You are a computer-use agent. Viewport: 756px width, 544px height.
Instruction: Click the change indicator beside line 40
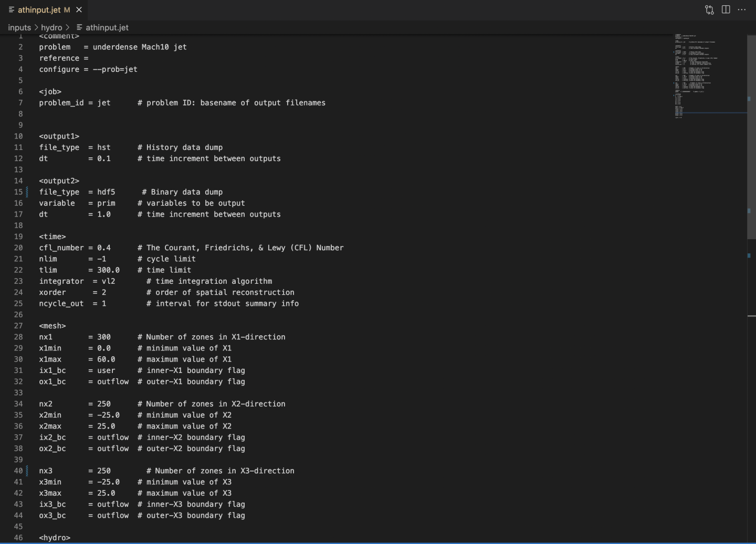click(27, 471)
